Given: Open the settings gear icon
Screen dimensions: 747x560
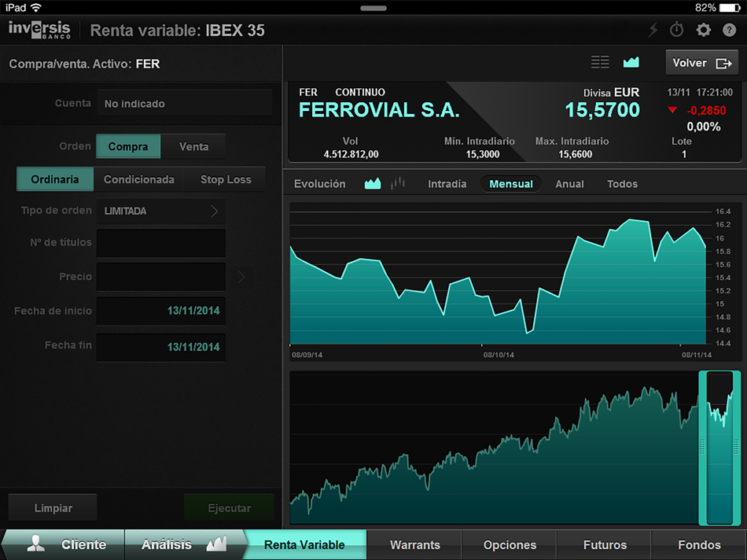Looking at the screenshot, I should (x=702, y=29).
